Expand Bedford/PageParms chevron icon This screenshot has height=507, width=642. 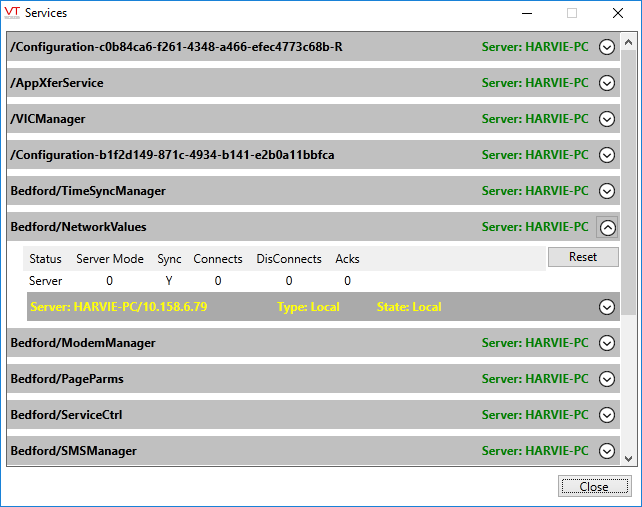(606, 379)
